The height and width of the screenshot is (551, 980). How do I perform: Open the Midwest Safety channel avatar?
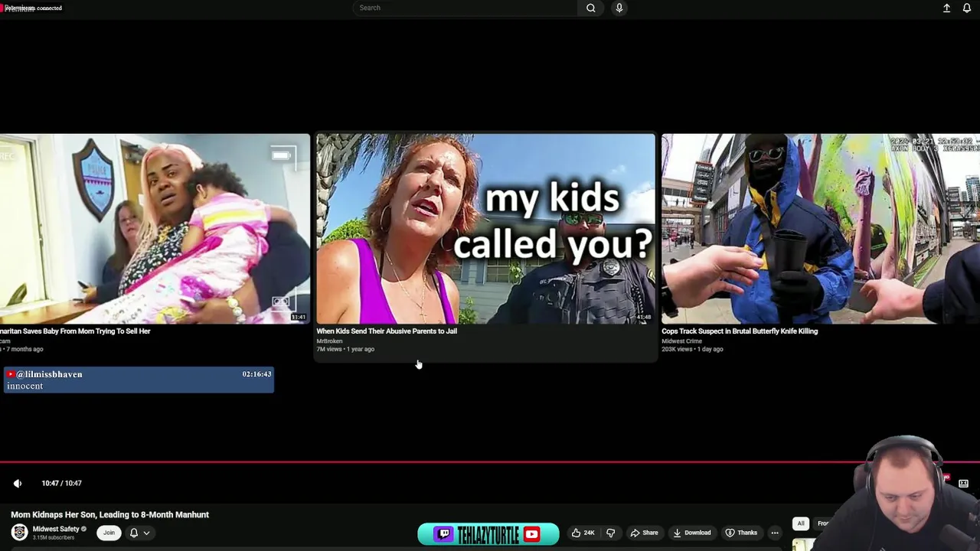click(19, 532)
